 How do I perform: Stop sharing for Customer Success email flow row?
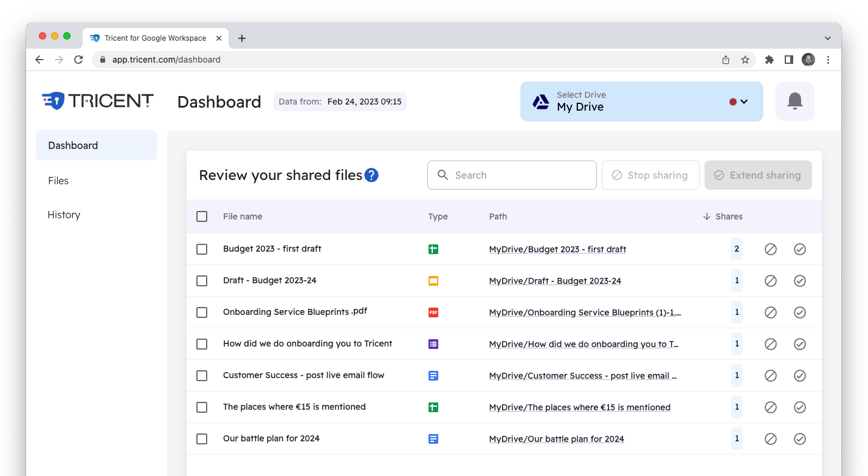(771, 376)
